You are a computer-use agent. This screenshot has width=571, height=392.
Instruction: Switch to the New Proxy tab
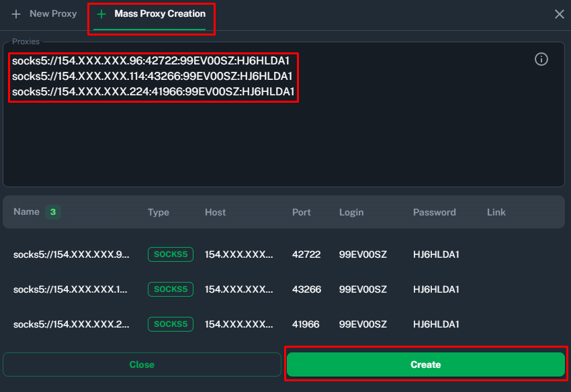click(x=52, y=14)
